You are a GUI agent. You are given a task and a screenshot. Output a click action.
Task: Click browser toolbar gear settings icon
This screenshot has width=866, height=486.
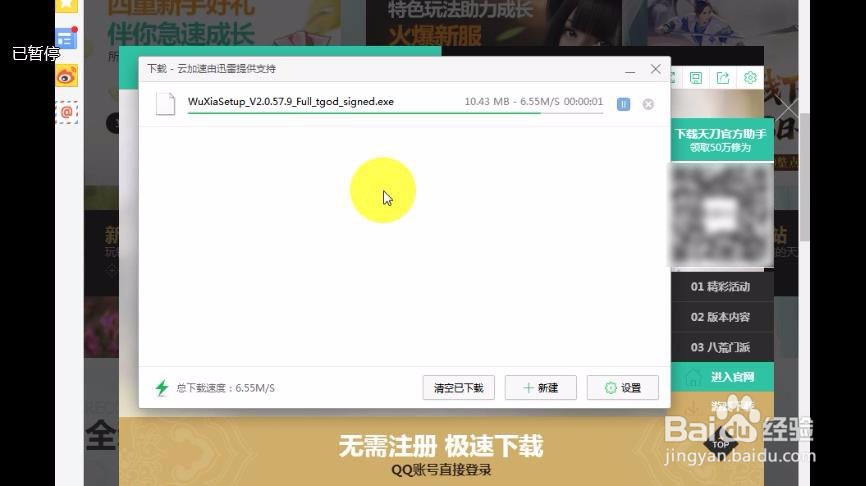click(750, 78)
